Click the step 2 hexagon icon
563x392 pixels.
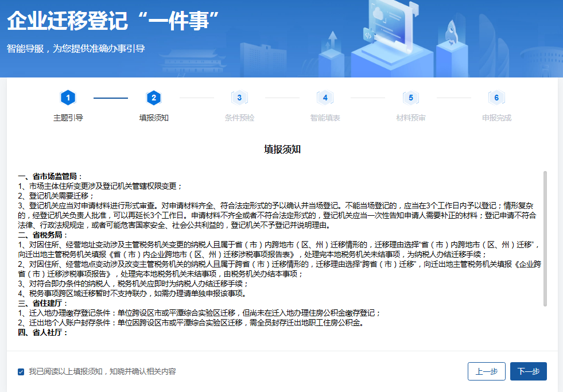(153, 98)
